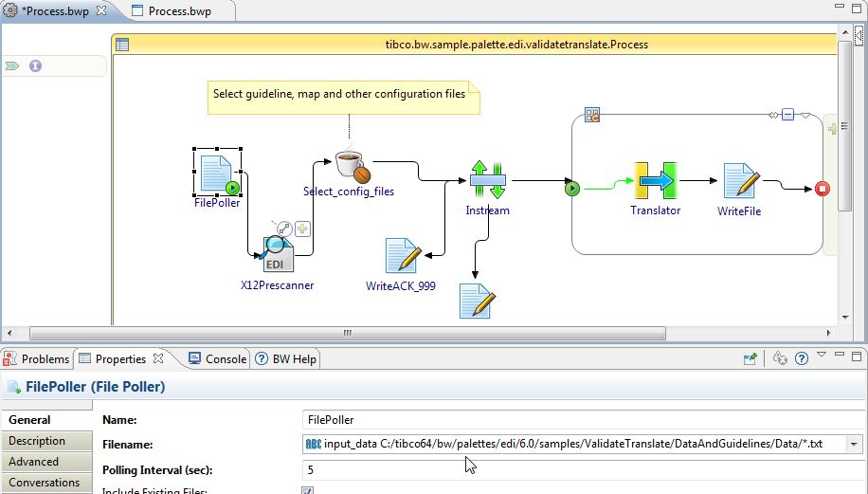The image size is (868, 494).
Task: Click the purple info icon in left panel
Action: coord(35,66)
